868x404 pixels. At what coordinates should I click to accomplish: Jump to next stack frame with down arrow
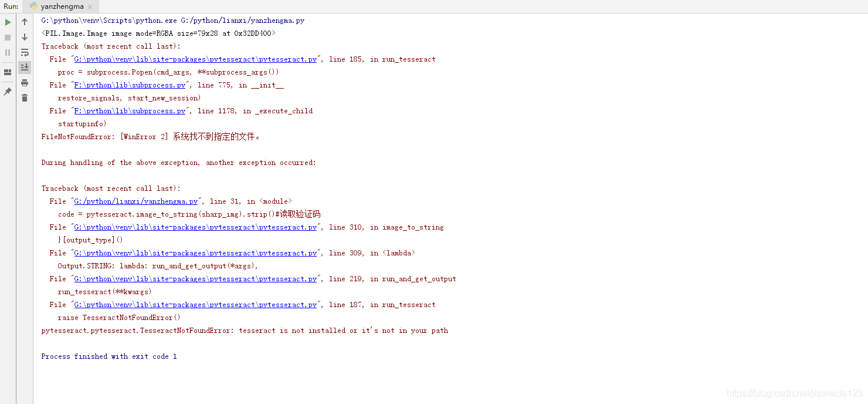click(25, 37)
